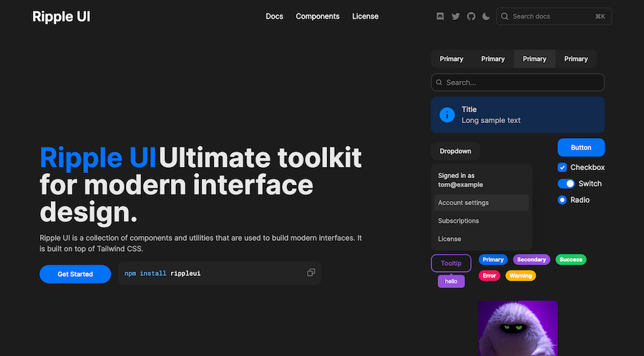Turn off the Switch toggle
644x356 pixels.
tap(566, 184)
